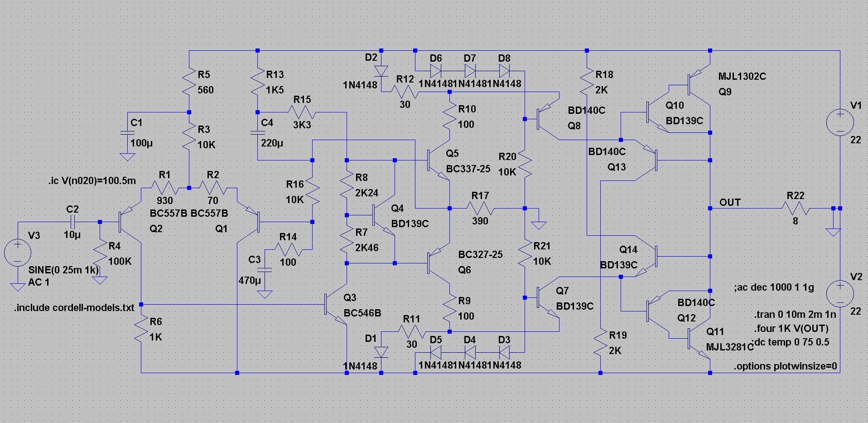Image resolution: width=868 pixels, height=423 pixels.
Task: Select the Q2 input transistor symbol
Action: 130,222
